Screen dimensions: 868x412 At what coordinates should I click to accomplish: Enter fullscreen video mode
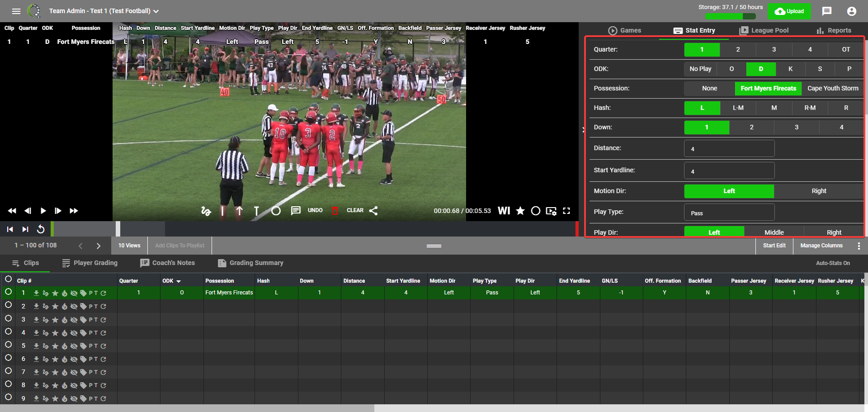(x=566, y=211)
